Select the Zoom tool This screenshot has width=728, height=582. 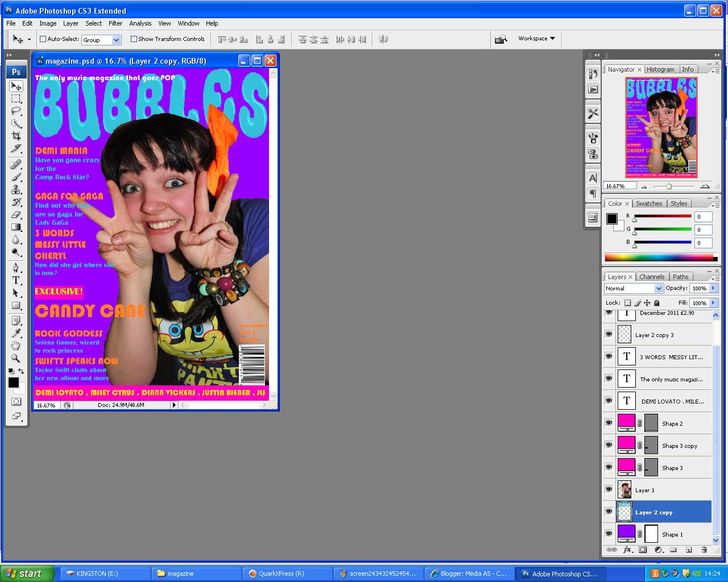(x=16, y=358)
